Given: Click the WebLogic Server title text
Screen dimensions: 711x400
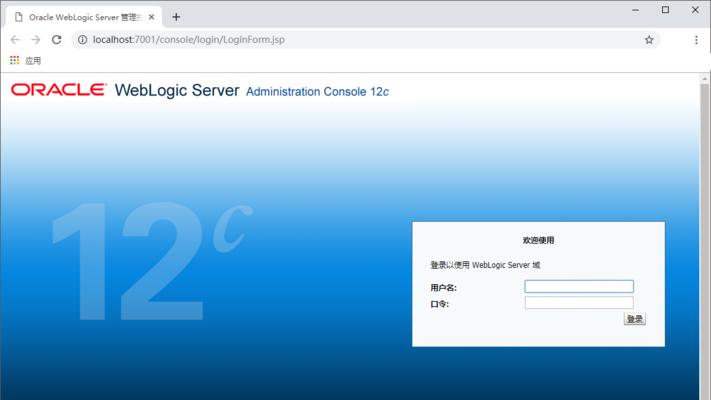Looking at the screenshot, I should pos(177,90).
